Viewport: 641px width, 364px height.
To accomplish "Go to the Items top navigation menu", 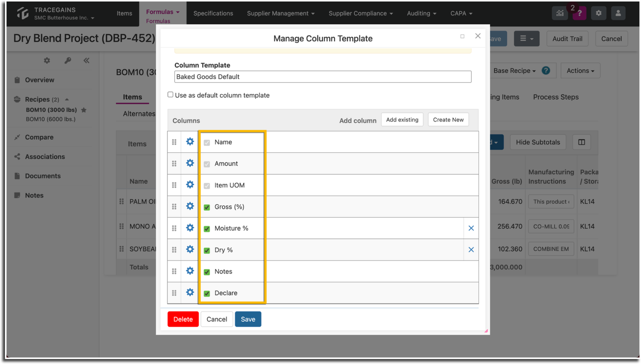I will coord(124,13).
